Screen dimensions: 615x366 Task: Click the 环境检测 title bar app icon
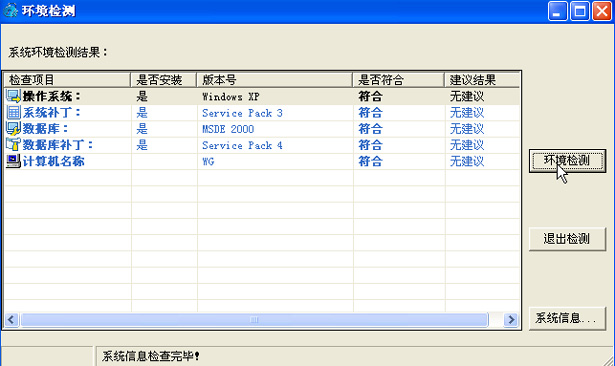(x=11, y=11)
